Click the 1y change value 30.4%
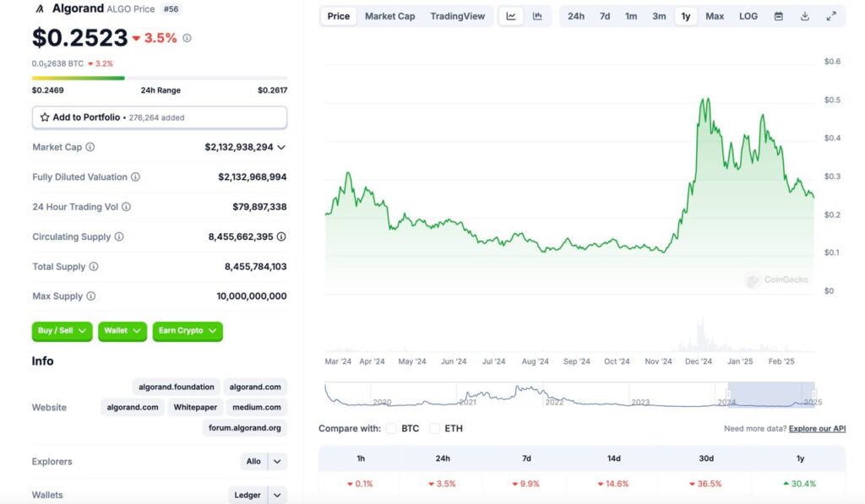 pyautogui.click(x=800, y=484)
